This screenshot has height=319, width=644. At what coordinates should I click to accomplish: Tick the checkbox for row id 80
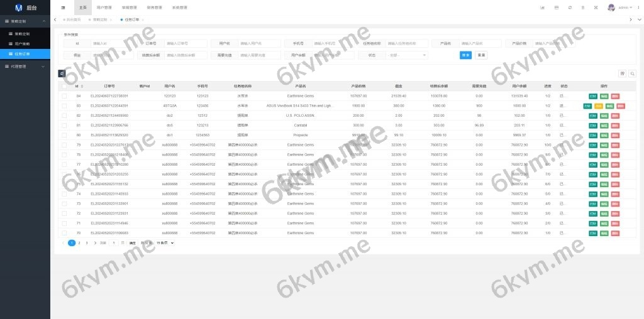[64, 135]
